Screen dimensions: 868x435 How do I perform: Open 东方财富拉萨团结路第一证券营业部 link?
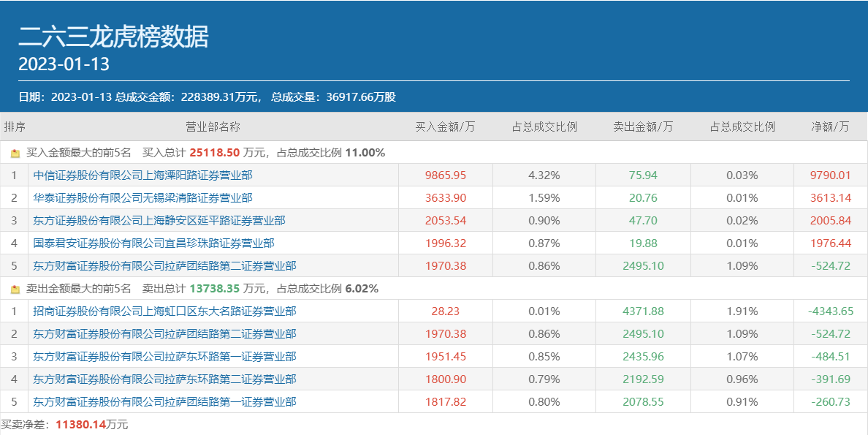(165, 402)
